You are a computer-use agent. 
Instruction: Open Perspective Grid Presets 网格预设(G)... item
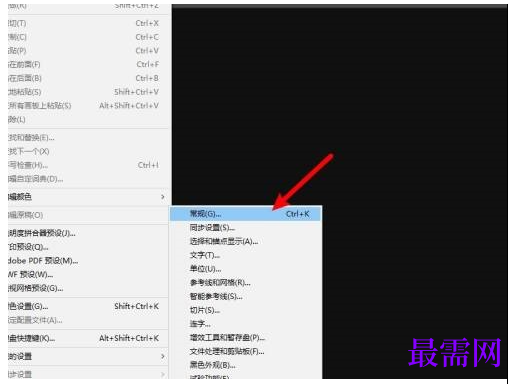pyautogui.click(x=88, y=288)
